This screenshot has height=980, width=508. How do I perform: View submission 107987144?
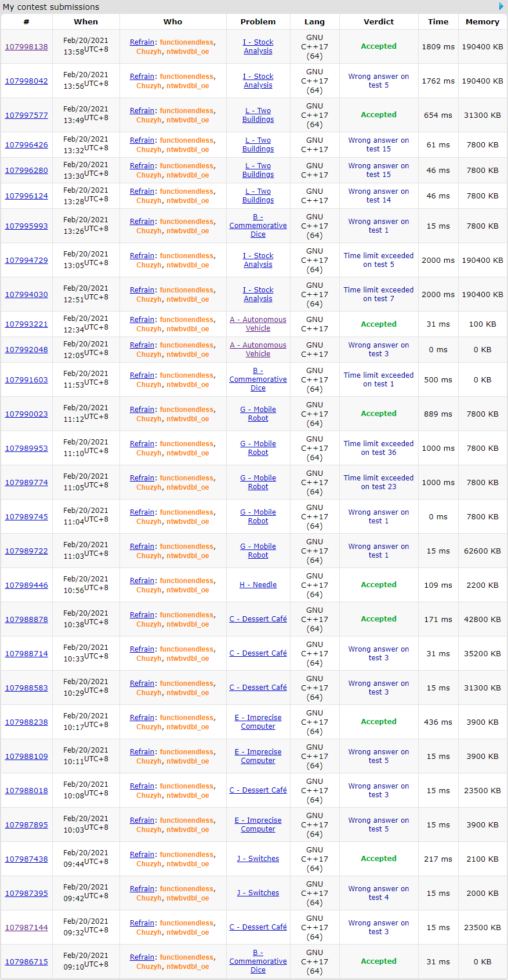[x=27, y=928]
